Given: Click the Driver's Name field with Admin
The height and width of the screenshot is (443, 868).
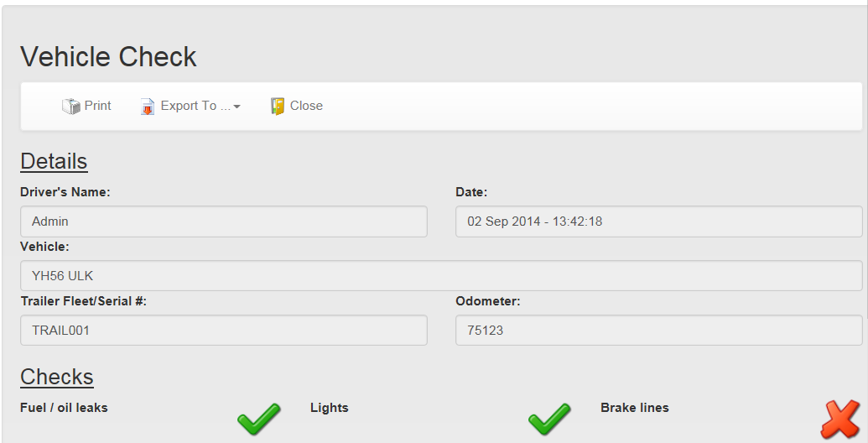Looking at the screenshot, I should (x=224, y=221).
